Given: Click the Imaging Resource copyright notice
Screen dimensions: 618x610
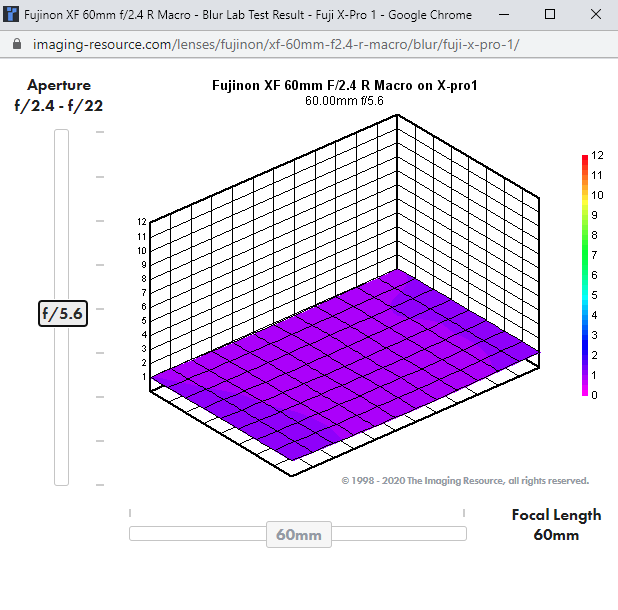Looking at the screenshot, I should point(465,481).
